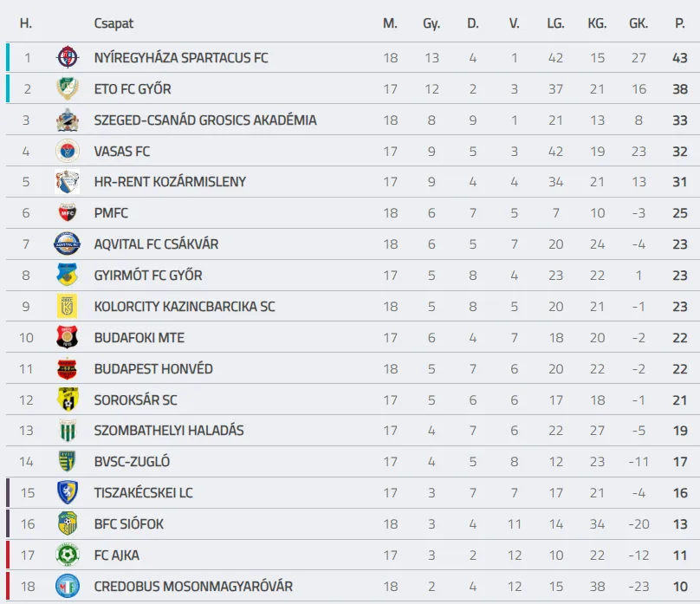Select the BFC Siófok table row
The height and width of the screenshot is (604, 700).
click(347, 524)
